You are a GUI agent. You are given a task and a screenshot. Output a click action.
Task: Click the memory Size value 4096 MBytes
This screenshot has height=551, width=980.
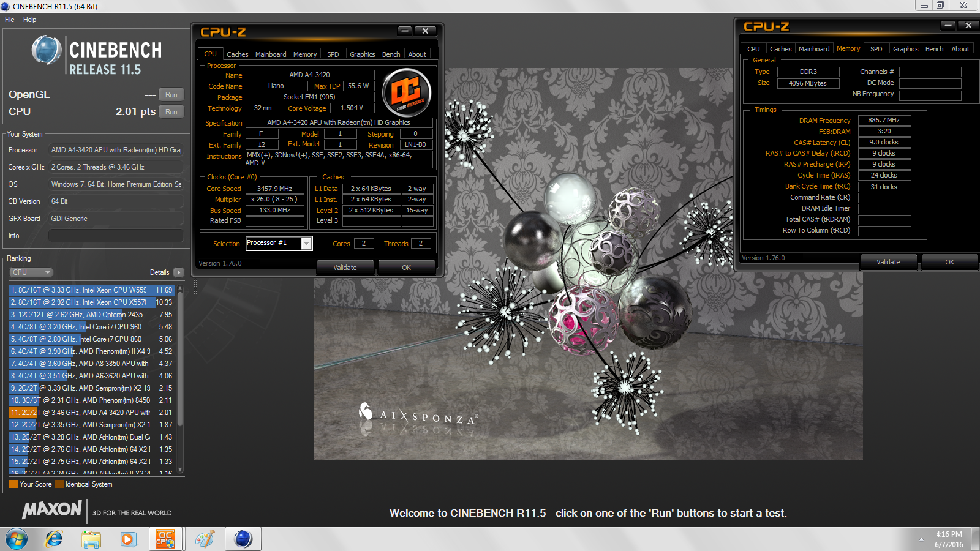808,83
